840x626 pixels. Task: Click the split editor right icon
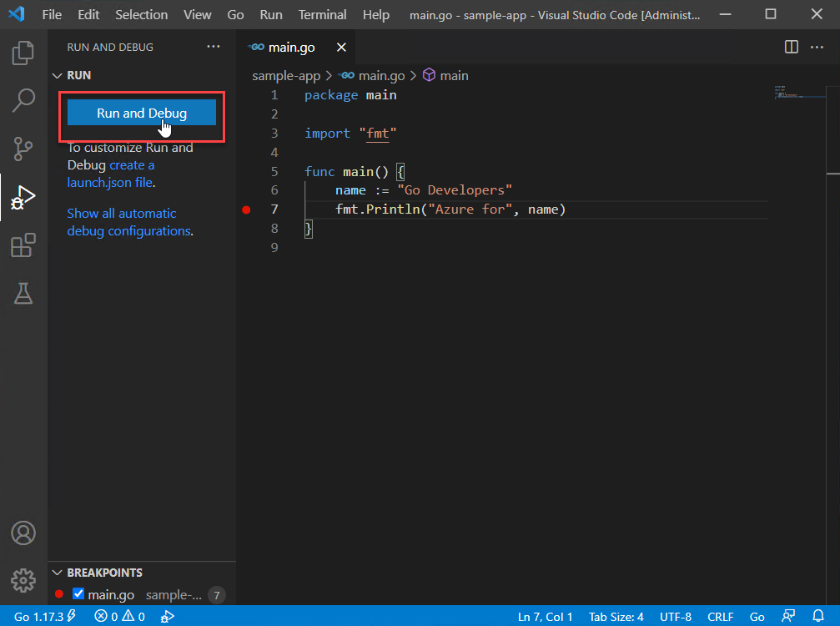(x=792, y=47)
